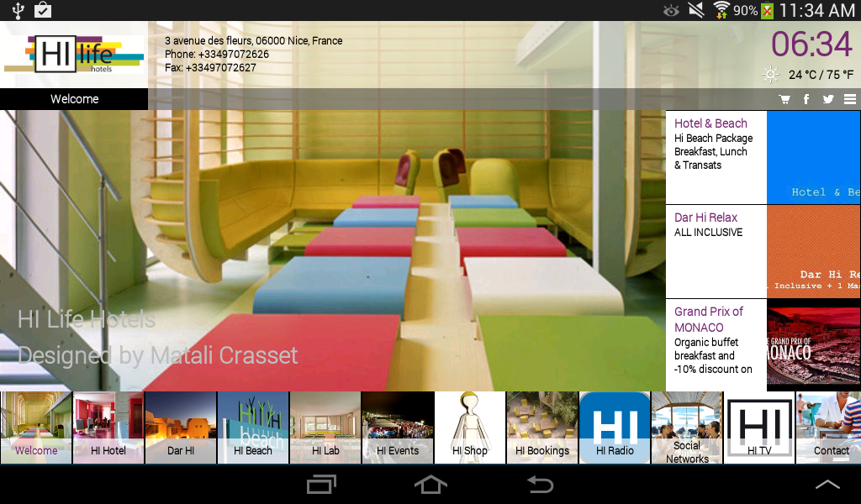This screenshot has height=504, width=861.
Task: Tap the orange Dar Hi Relax image
Action: [814, 252]
